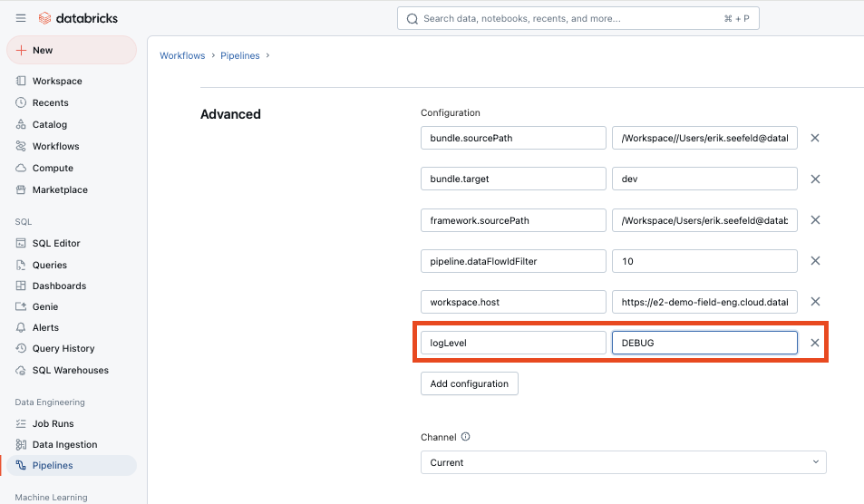Open SQL Editor from sidebar
Viewport: 864px width, 504px height.
coord(56,243)
